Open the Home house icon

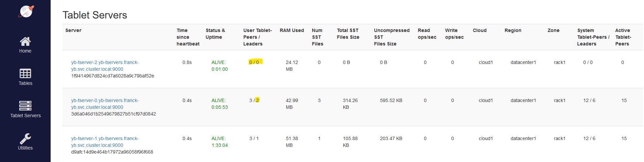[x=25, y=41]
